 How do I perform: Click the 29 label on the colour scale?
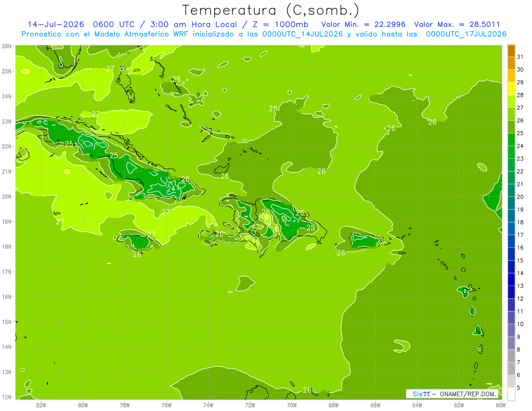(x=520, y=82)
